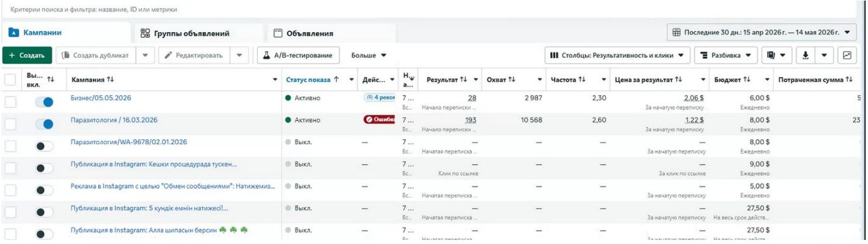Open Публикация в Instagram: Кешки процедурада campaign

154,164
